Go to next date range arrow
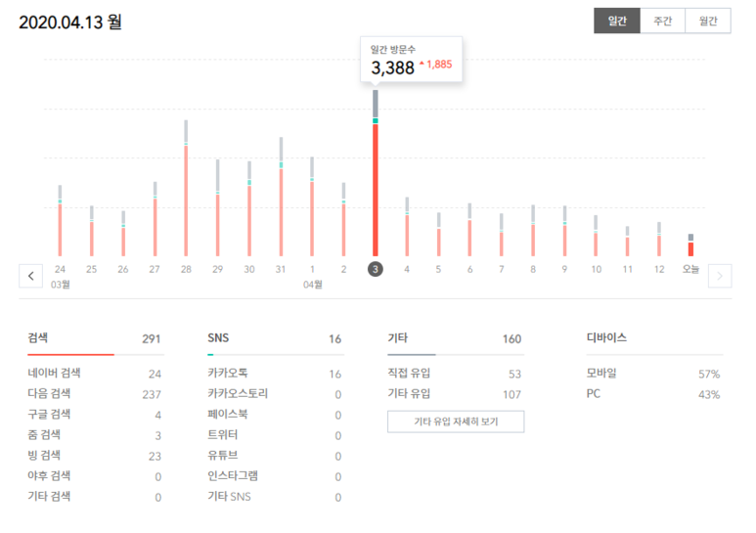The width and height of the screenshot is (756, 533). pos(720,276)
